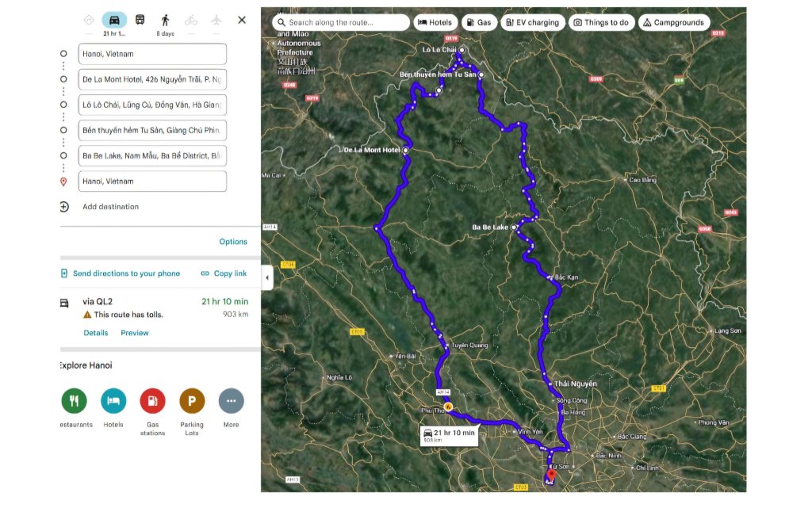This screenshot has width=812, height=508.
Task: Select cycling travel mode icon
Action: pos(191,20)
